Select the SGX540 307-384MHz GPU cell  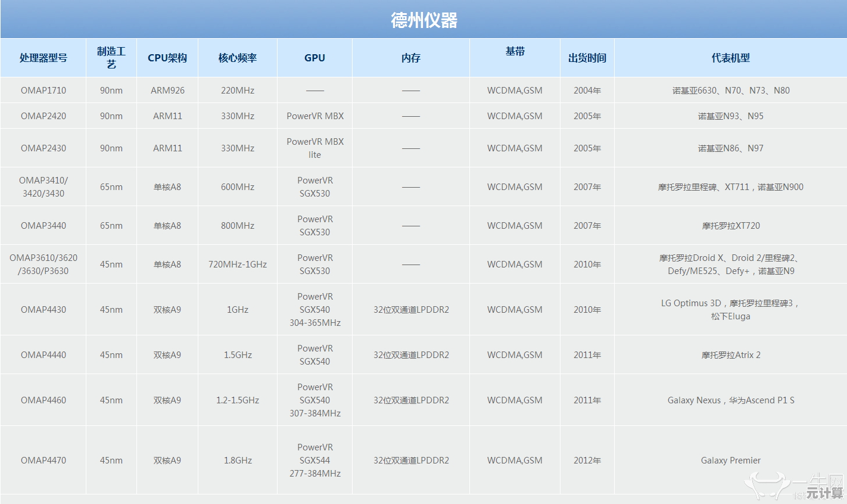(315, 400)
